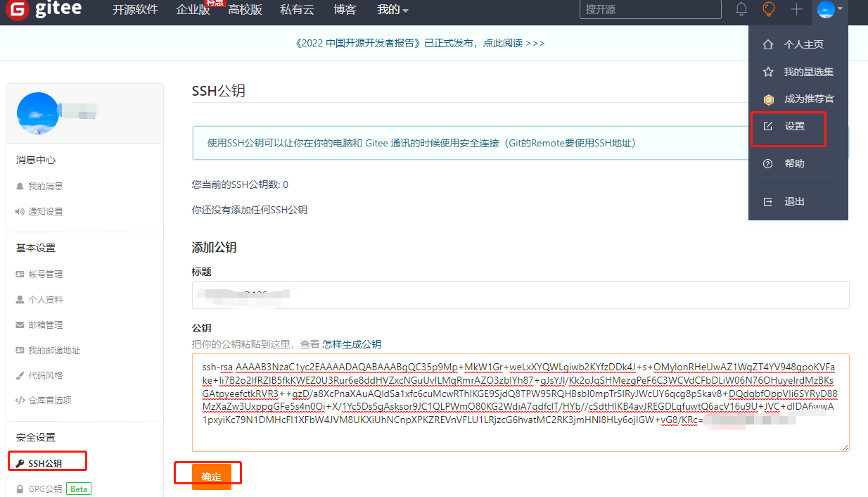The image size is (868, 497).
Task: Open the user avatar dropdown
Action: point(830,9)
